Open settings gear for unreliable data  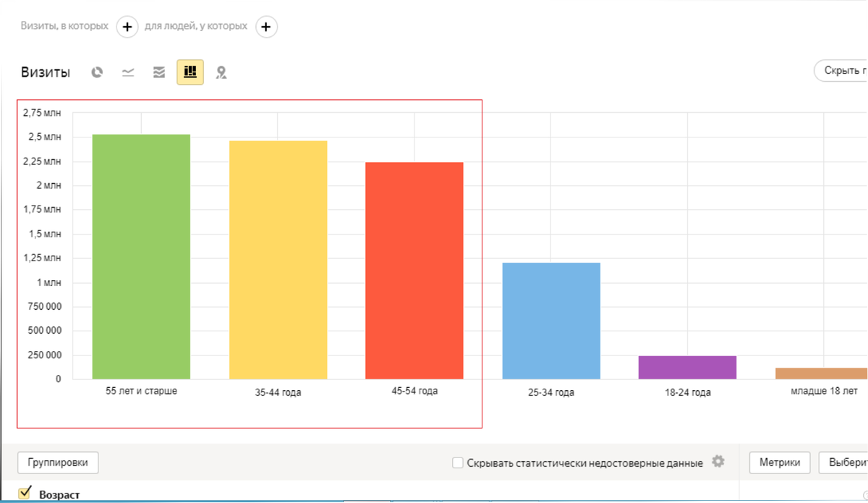pyautogui.click(x=718, y=462)
